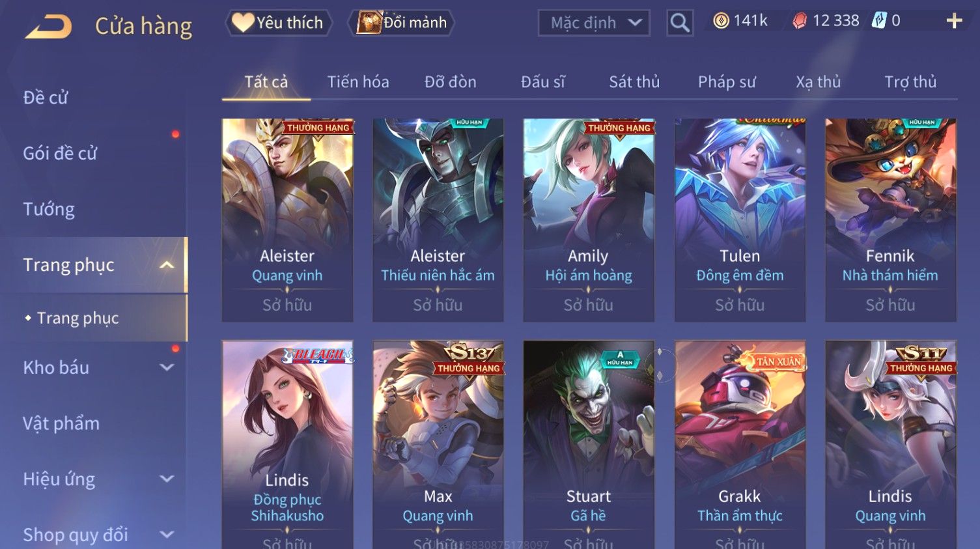Click the plus icon to add currency
980x549 pixels.
pyautogui.click(x=954, y=21)
